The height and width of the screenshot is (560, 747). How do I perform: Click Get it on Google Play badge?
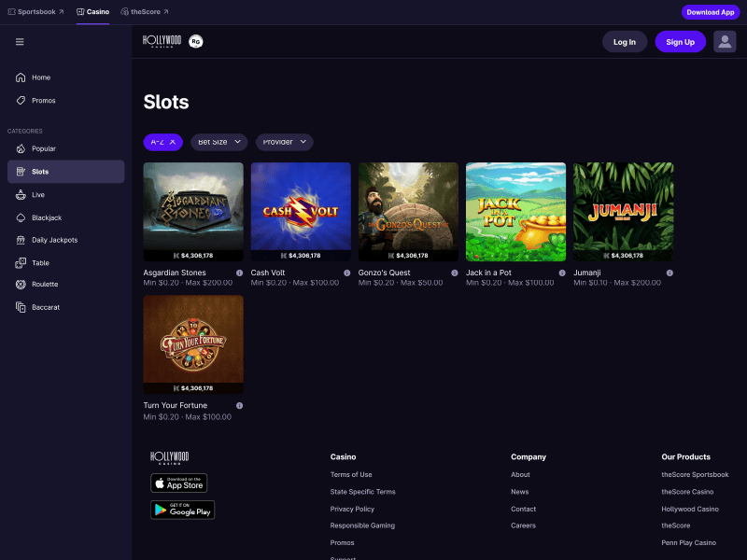(182, 510)
